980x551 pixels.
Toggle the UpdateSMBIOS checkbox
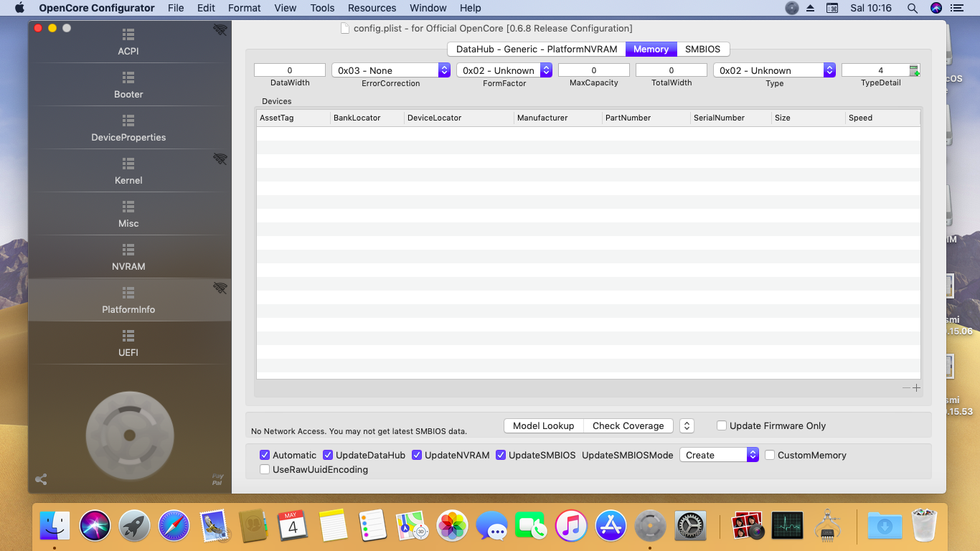tap(501, 455)
